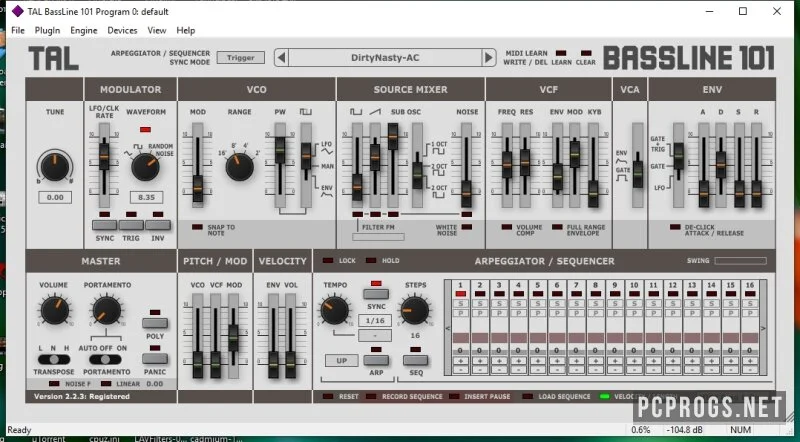Open the UP arpeggio mode dropdown
Viewport: 800px width, 442px height.
[341, 360]
